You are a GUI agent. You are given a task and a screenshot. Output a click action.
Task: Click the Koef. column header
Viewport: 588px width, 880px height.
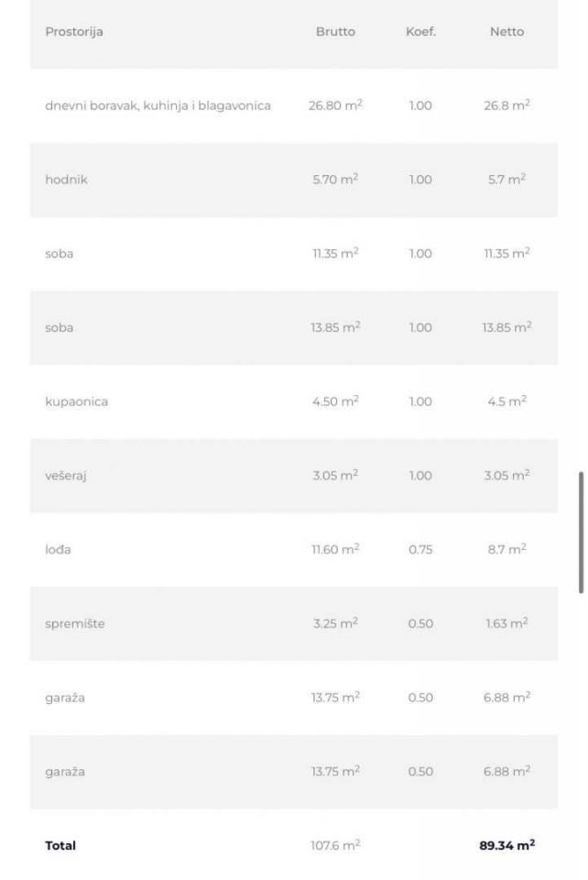point(420,32)
